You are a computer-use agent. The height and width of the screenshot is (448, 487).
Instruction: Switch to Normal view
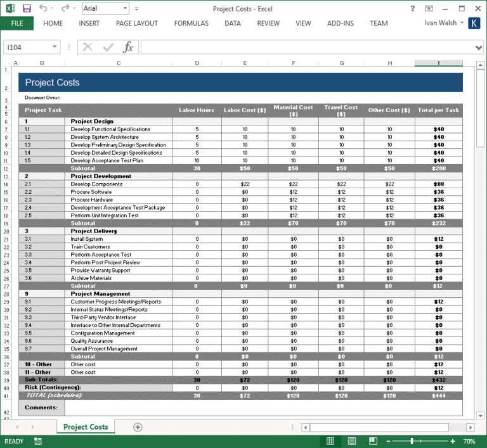tap(330, 441)
